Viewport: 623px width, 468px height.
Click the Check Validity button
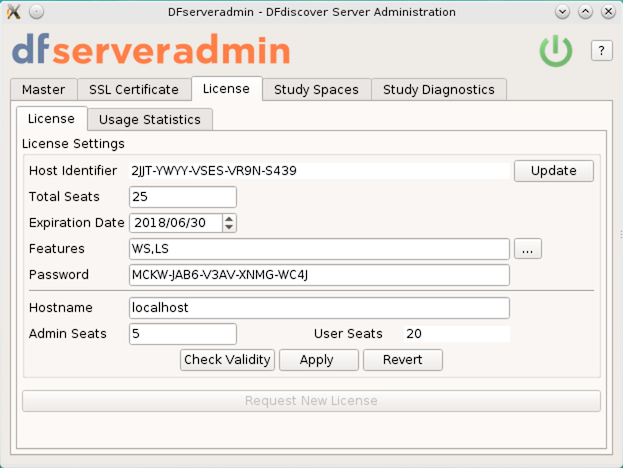click(x=227, y=360)
